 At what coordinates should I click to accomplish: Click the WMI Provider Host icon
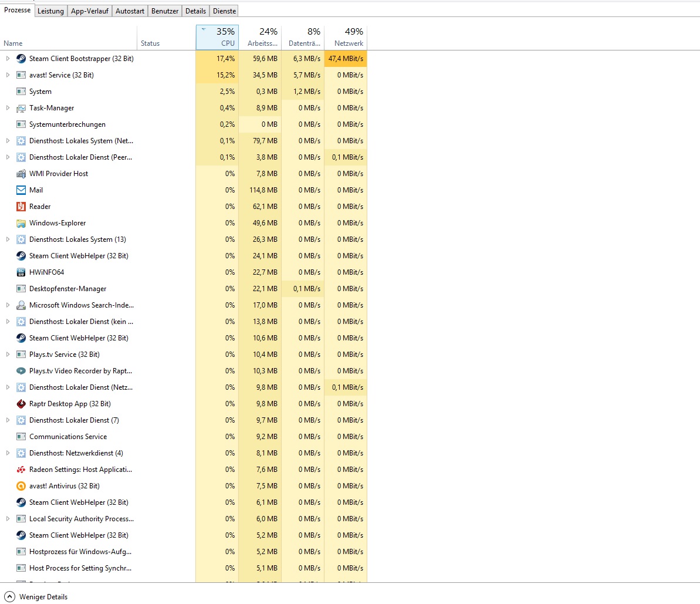21,174
